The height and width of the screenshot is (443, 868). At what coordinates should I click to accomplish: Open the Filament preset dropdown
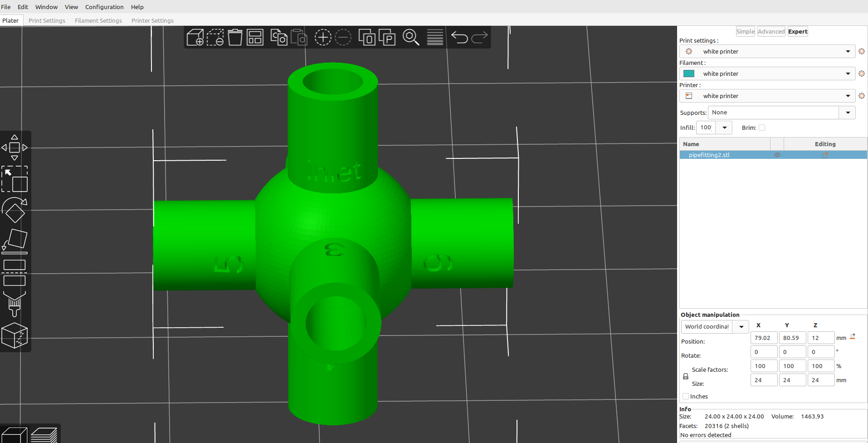[x=847, y=73]
